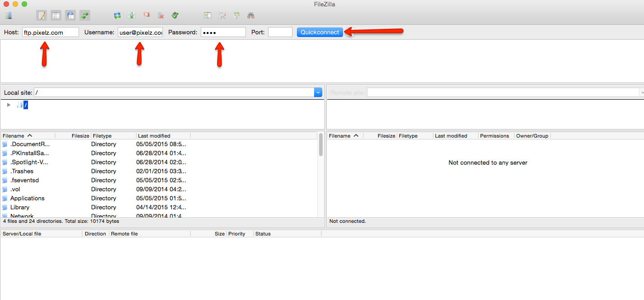
Task: Expand the root folder in local tree
Action: tap(9, 105)
